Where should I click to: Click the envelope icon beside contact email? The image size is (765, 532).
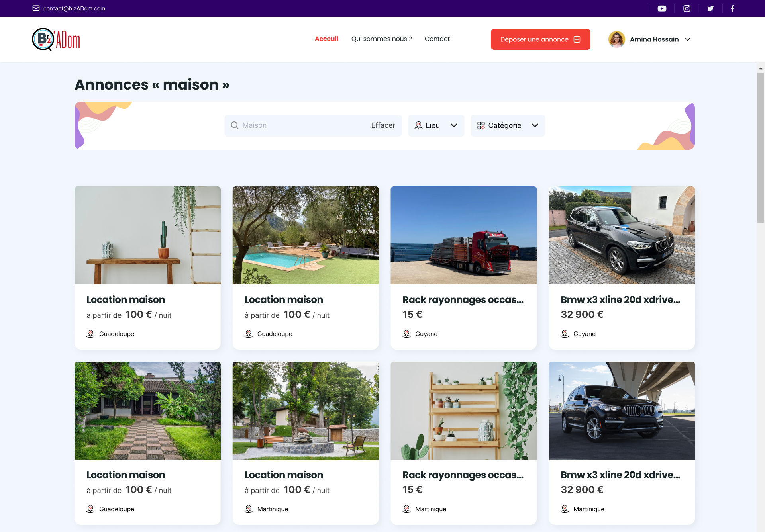(x=36, y=8)
